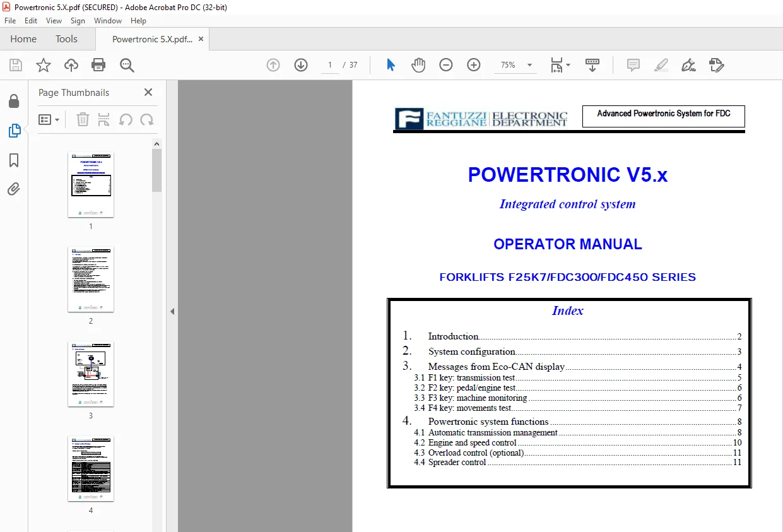Click index entry 'F2 key: pedal/engine test'
Viewport: 783px width, 532px height.
point(472,388)
